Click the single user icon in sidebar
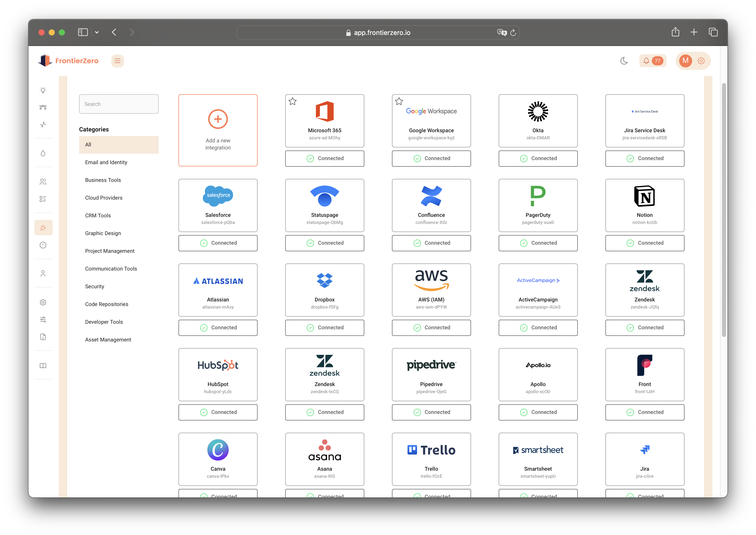The height and width of the screenshot is (535, 756). [43, 274]
